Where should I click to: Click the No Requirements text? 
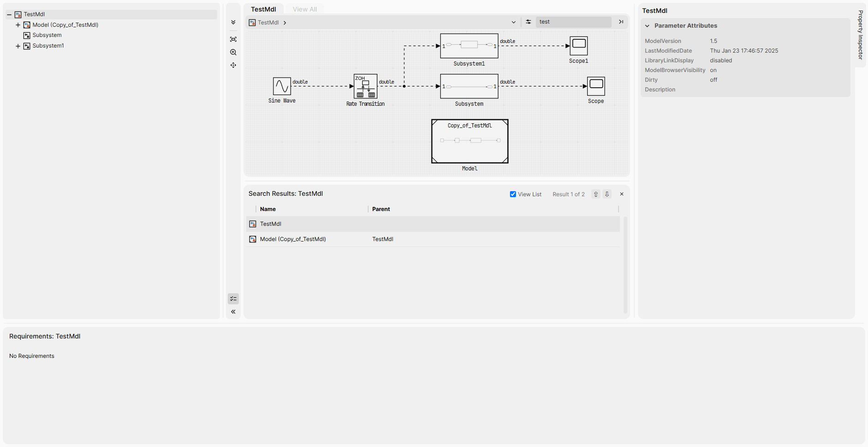[x=32, y=356]
